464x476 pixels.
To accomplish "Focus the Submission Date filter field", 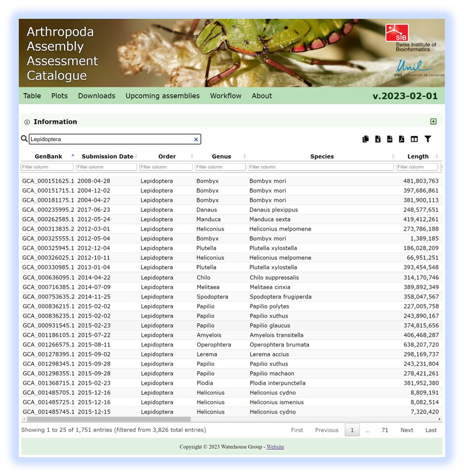I will 106,167.
